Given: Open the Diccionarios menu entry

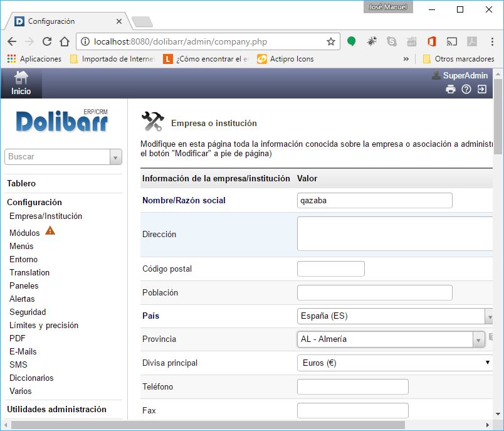Looking at the screenshot, I should click(31, 378).
